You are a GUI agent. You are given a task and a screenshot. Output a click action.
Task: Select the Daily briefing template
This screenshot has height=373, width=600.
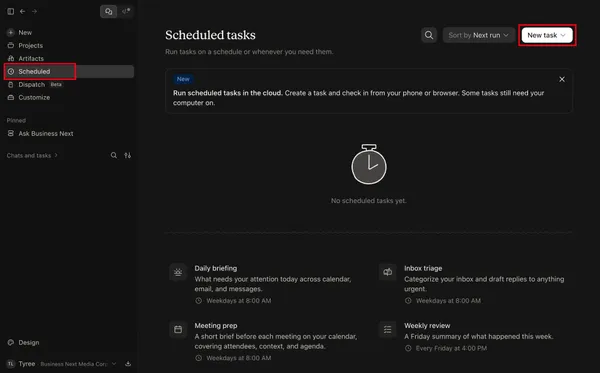pos(264,284)
